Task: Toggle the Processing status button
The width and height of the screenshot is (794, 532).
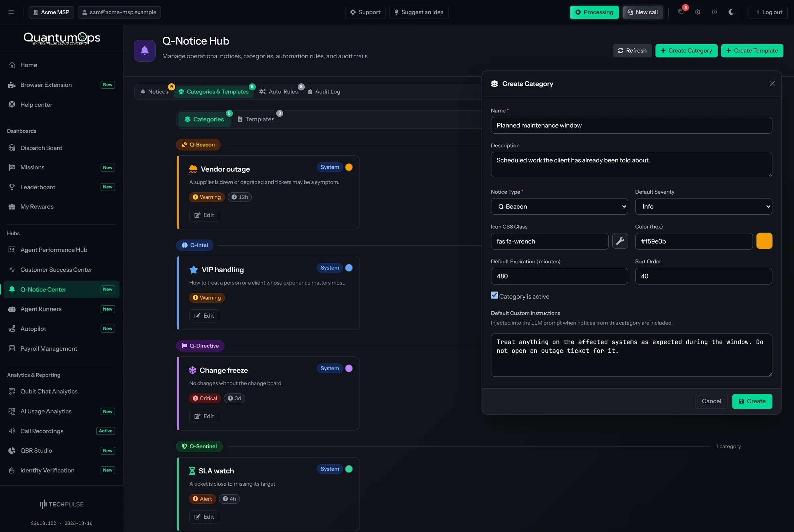Action: pos(594,12)
